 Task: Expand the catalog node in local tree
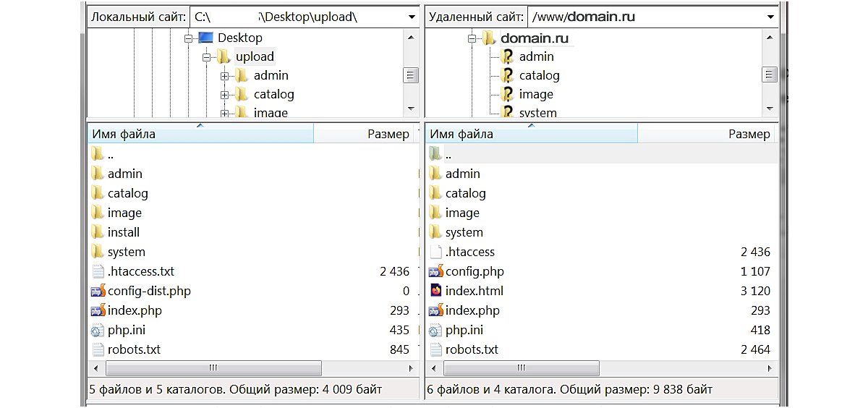224,95
